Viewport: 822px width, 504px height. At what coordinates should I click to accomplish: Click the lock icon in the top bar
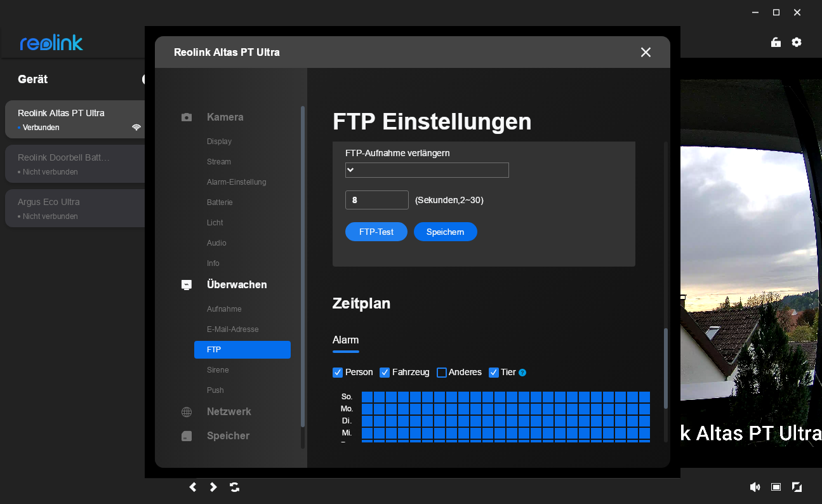(x=776, y=43)
